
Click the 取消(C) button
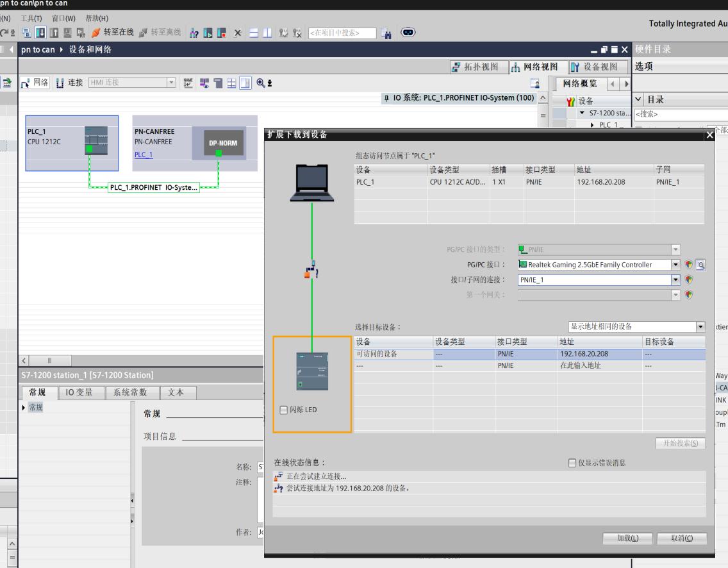pos(681,539)
